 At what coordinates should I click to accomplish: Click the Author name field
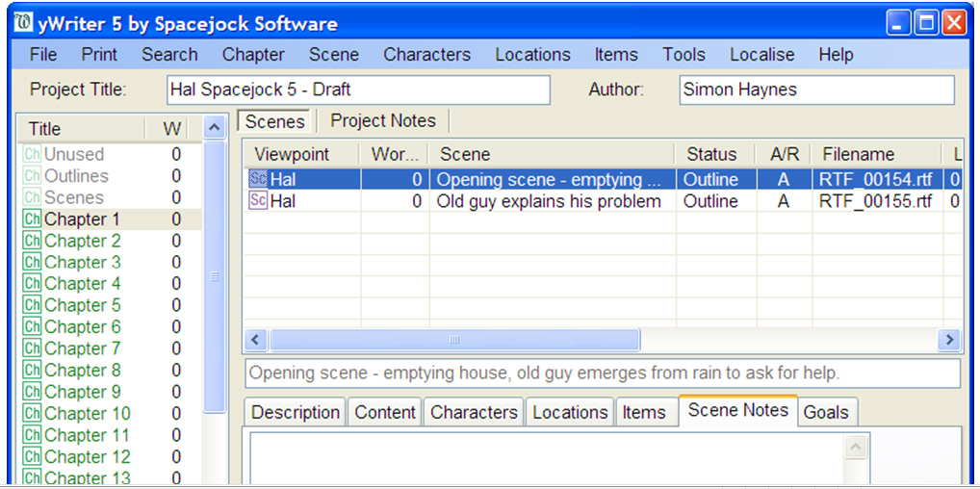click(817, 90)
